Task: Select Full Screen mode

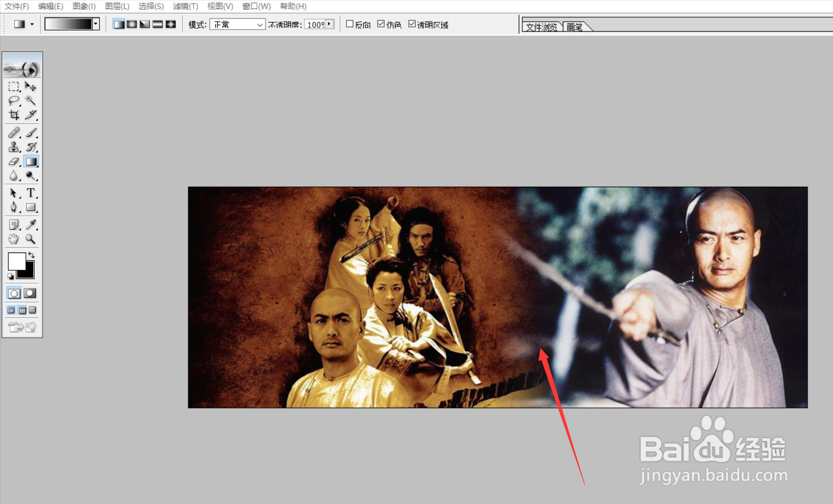Action: tap(33, 310)
